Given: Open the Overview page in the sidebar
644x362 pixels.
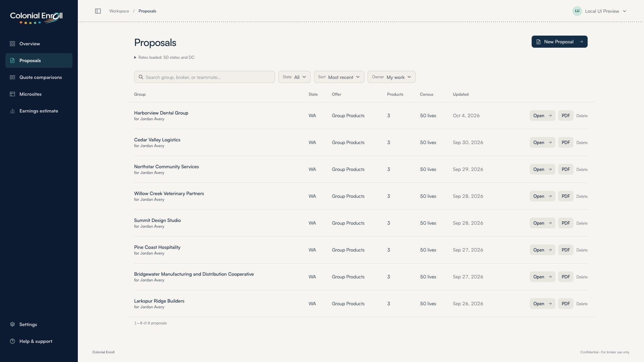Looking at the screenshot, I should (x=39, y=44).
